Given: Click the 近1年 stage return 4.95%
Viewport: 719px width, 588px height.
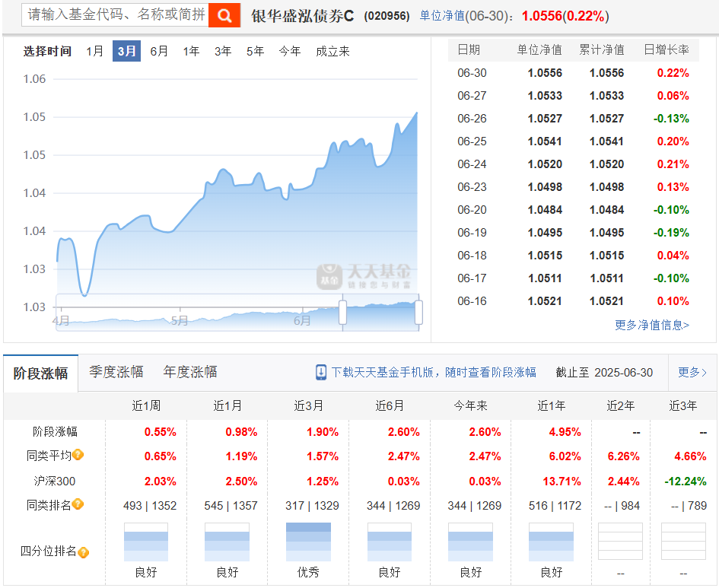Looking at the screenshot, I should [x=565, y=432].
